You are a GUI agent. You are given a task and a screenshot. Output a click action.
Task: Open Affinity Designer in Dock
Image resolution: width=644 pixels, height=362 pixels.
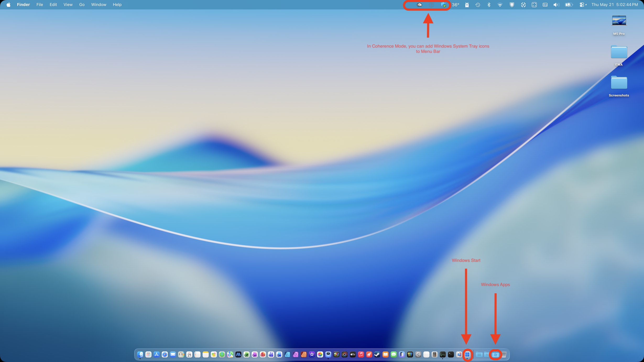click(287, 354)
